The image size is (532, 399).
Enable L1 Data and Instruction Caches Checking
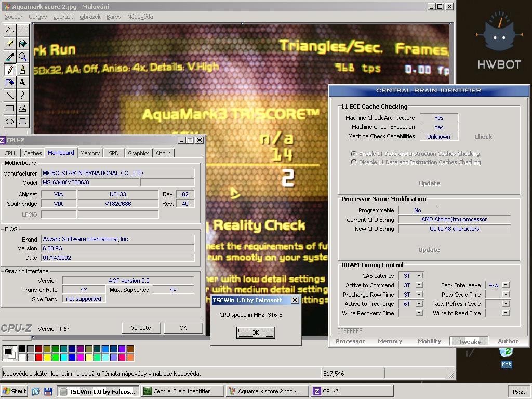(x=416, y=154)
